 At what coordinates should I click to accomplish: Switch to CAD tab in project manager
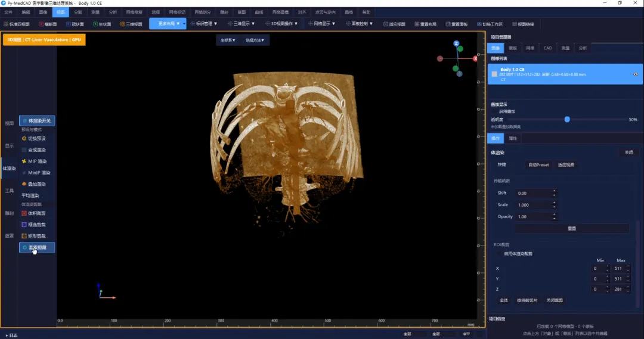pyautogui.click(x=548, y=48)
